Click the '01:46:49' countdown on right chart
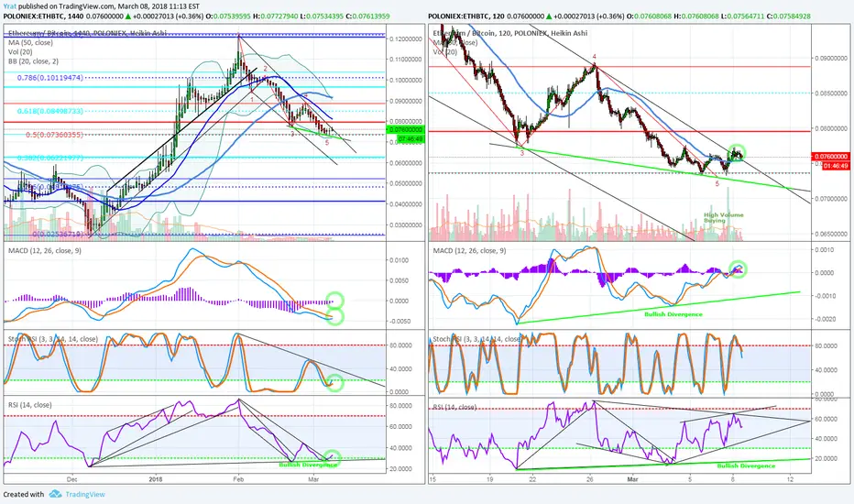The image size is (854, 504). (x=836, y=166)
